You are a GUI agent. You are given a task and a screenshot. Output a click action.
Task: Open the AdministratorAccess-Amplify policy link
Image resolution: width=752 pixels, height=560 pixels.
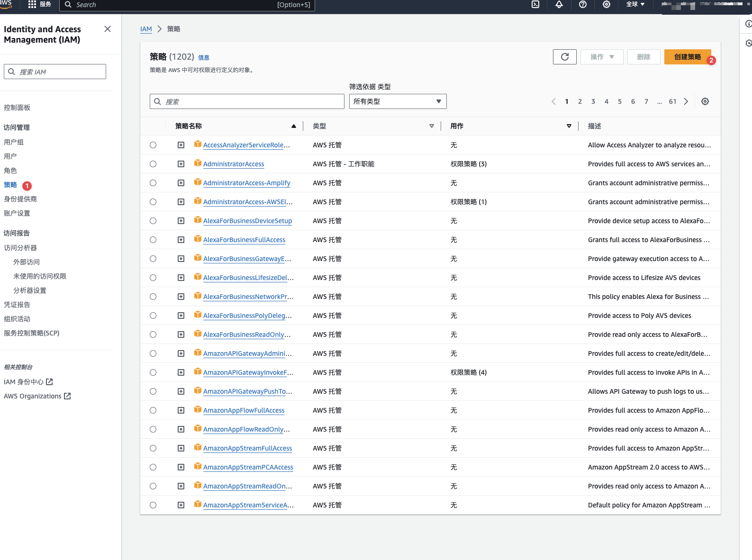coord(247,183)
